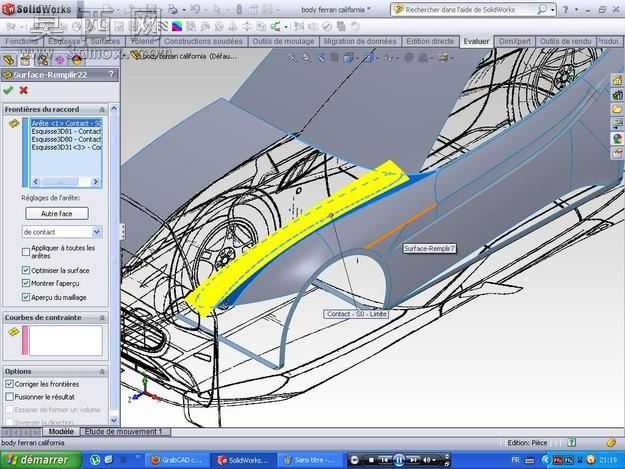The width and height of the screenshot is (625, 469).
Task: Uncheck Optimiser la surface
Action: (26, 270)
